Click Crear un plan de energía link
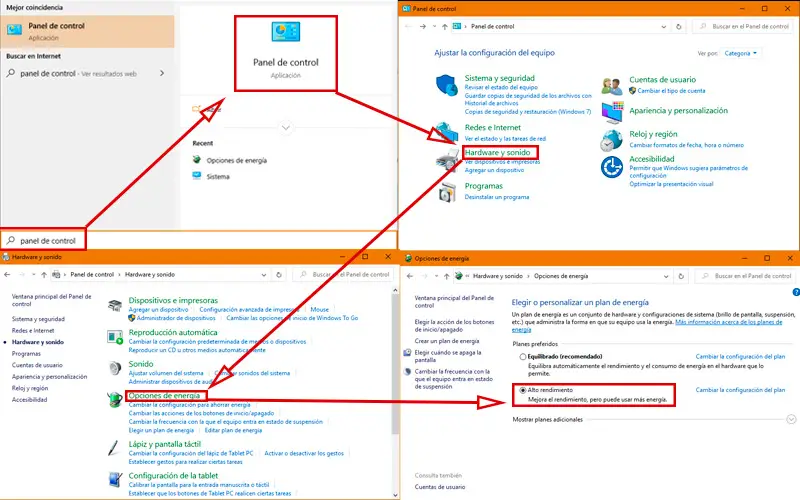This screenshot has height=500, width=800. pyautogui.click(x=447, y=341)
